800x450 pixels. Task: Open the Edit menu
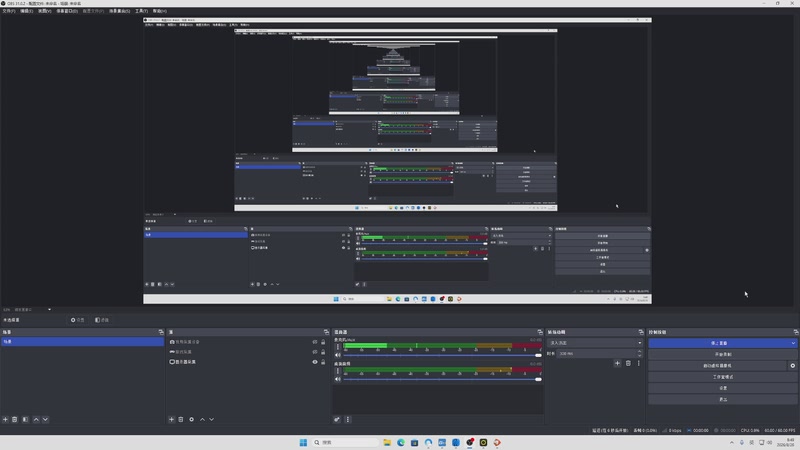(27, 11)
